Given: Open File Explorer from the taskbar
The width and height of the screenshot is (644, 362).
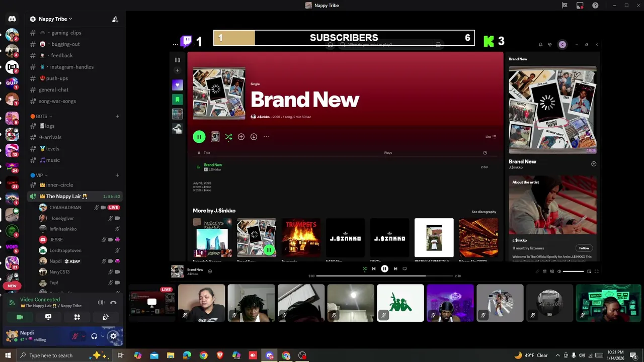Looking at the screenshot, I should point(171,355).
